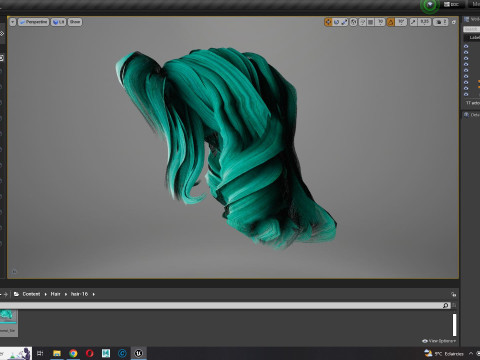Show hidden system tray icons chevron

click(471, 353)
